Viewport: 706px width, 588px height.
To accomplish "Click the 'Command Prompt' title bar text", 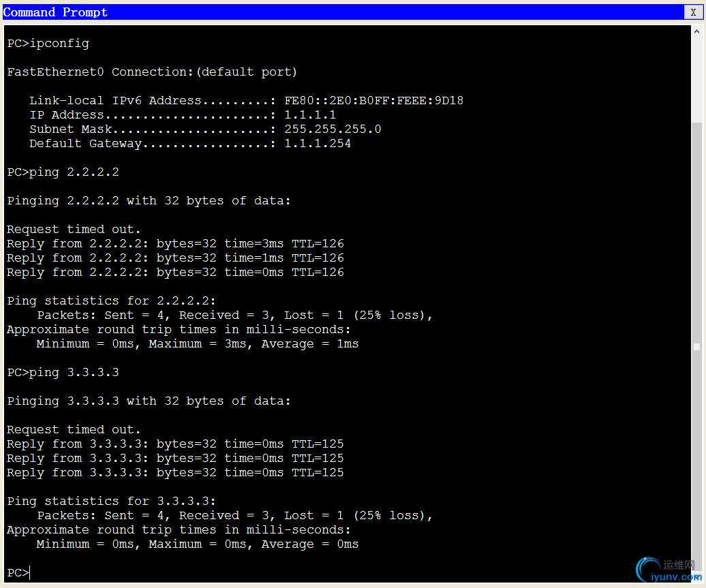I will tap(55, 12).
